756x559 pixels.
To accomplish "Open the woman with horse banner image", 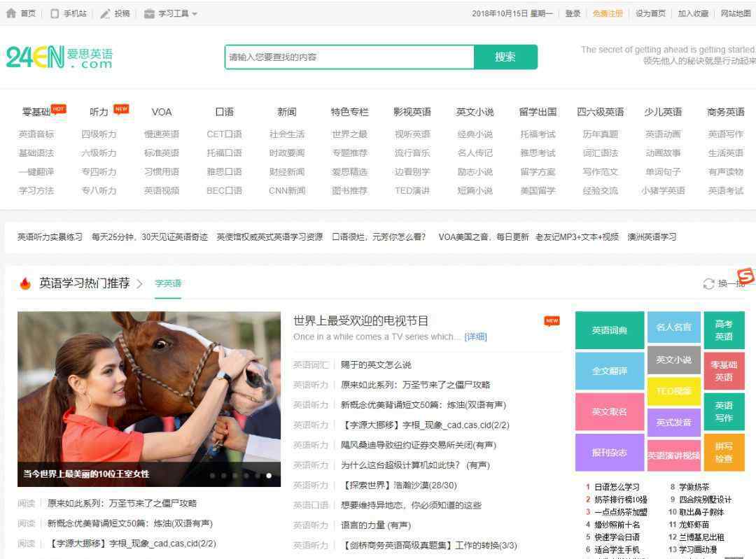I will [x=149, y=392].
